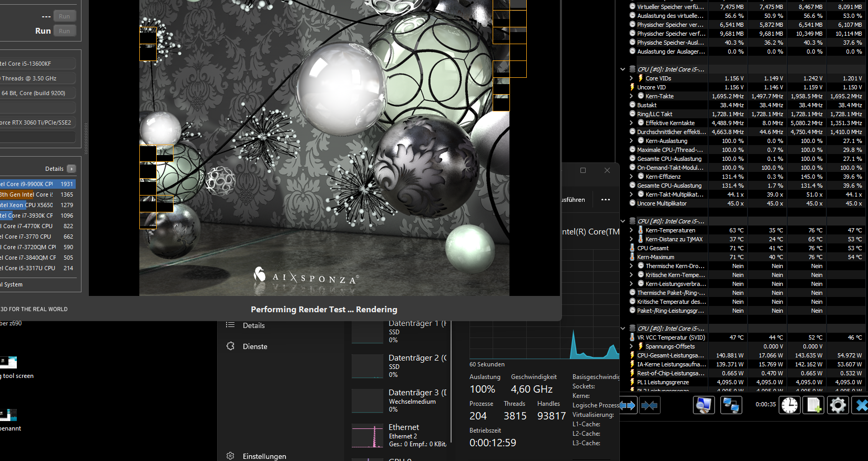The height and width of the screenshot is (461, 868).
Task: Select the Core i5-3317U CPU ranking row
Action: [x=38, y=268]
